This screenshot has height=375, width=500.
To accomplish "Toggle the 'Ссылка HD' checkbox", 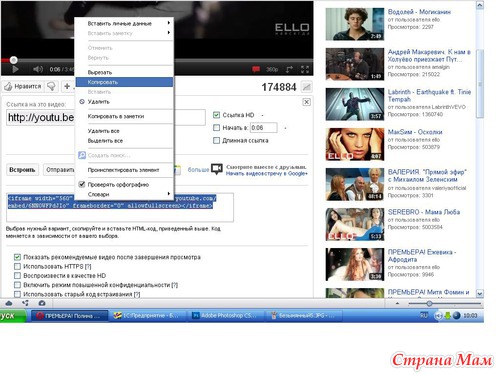I will [217, 115].
